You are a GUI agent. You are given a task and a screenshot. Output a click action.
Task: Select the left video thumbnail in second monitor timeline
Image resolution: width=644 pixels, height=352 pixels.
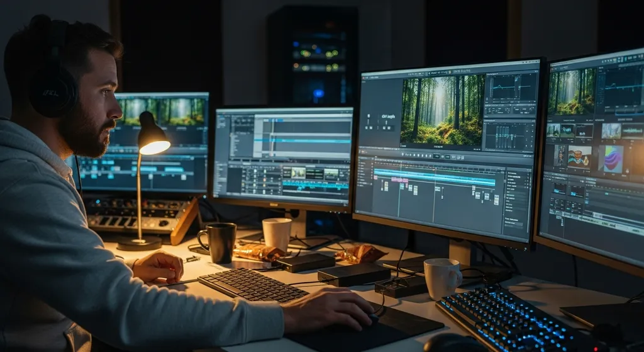click(297, 173)
